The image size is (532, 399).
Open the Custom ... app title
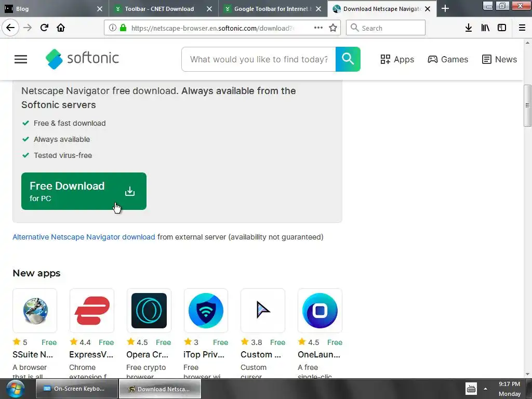pyautogui.click(x=261, y=354)
